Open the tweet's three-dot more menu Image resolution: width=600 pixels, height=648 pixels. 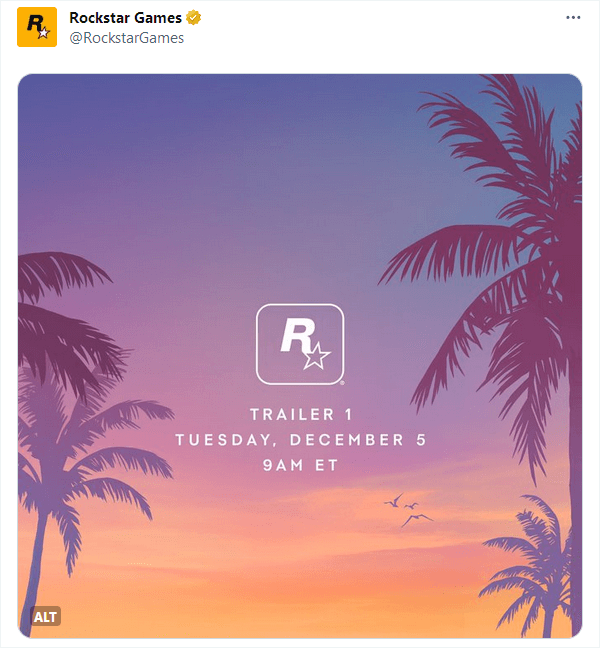click(x=572, y=18)
